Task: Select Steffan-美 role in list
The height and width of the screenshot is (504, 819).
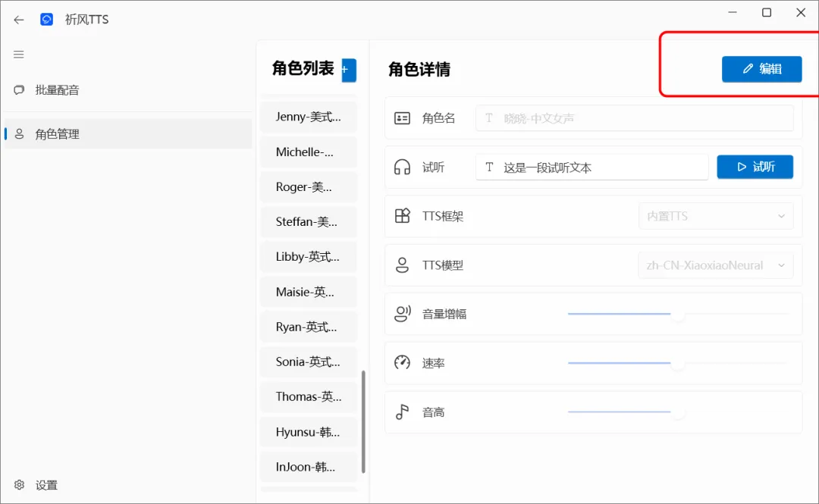Action: coord(308,222)
